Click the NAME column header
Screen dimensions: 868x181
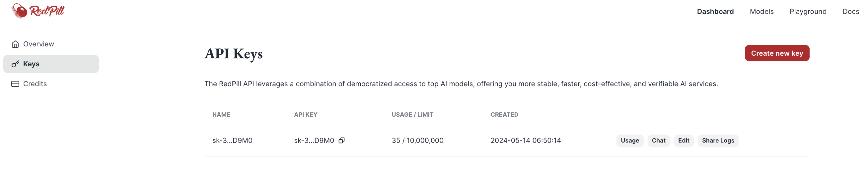tap(221, 115)
